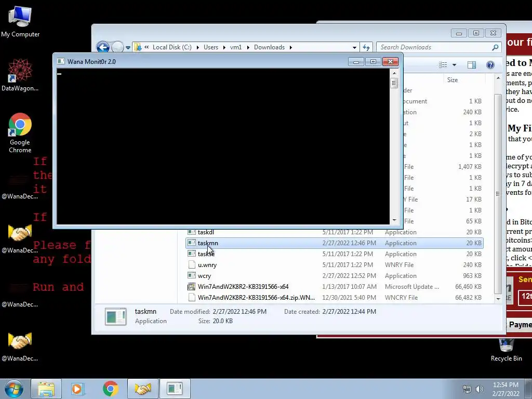This screenshot has width=532, height=399.
Task: Select the taskdl application file
Action: point(335,232)
